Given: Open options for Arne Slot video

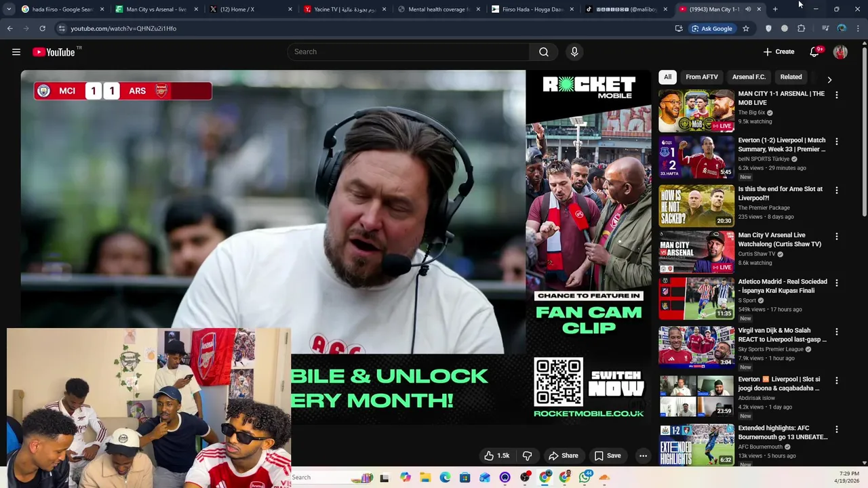Looking at the screenshot, I should [x=837, y=190].
